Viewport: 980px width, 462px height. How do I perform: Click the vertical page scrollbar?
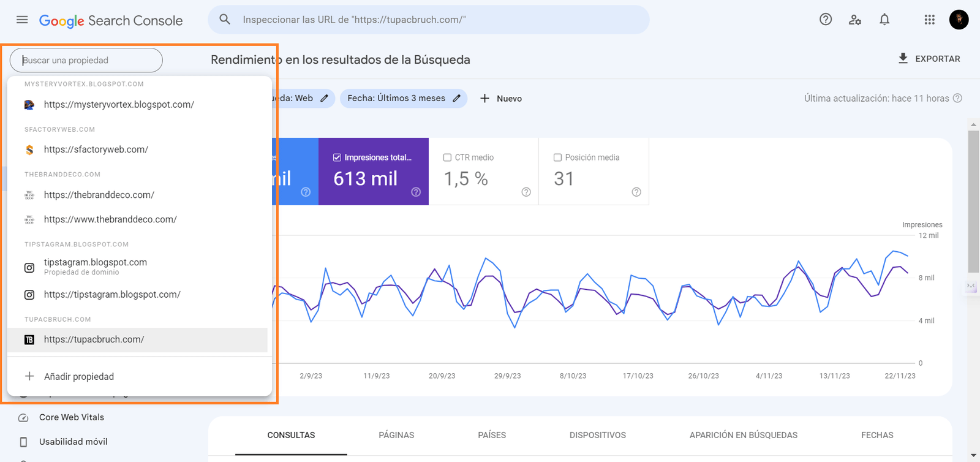(x=973, y=202)
